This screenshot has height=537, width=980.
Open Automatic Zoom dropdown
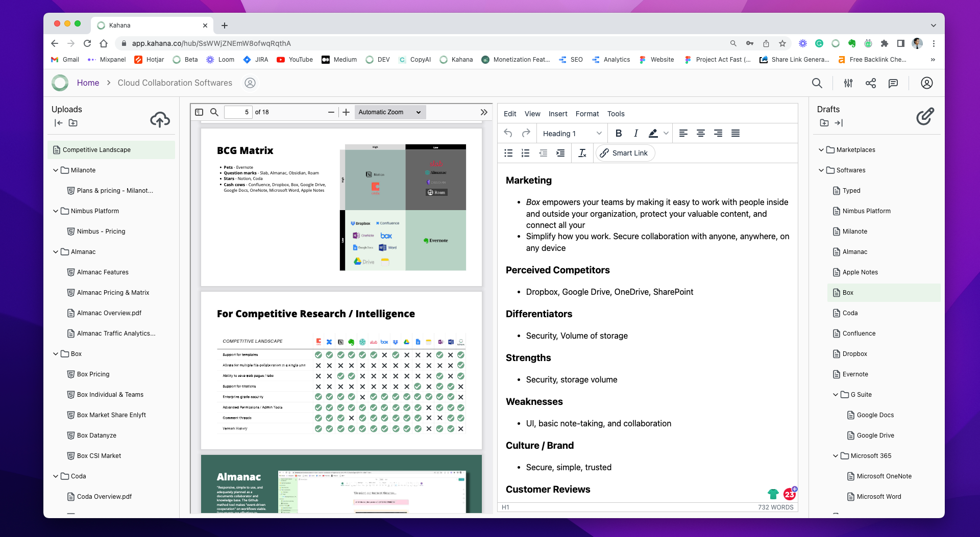tap(389, 112)
